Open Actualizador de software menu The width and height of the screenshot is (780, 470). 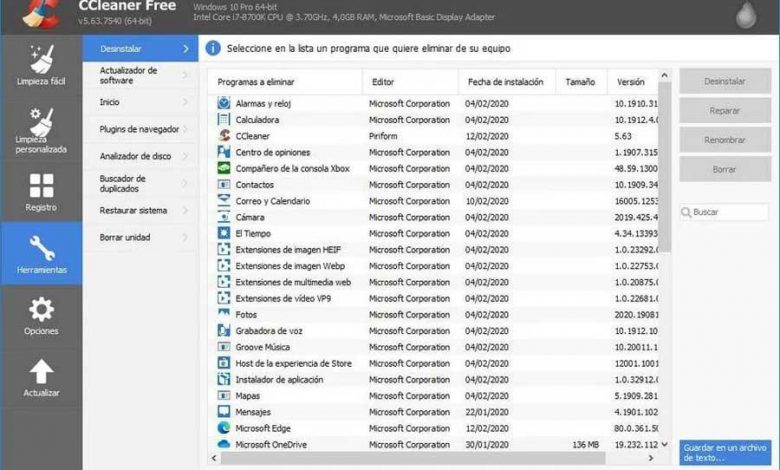[140, 75]
